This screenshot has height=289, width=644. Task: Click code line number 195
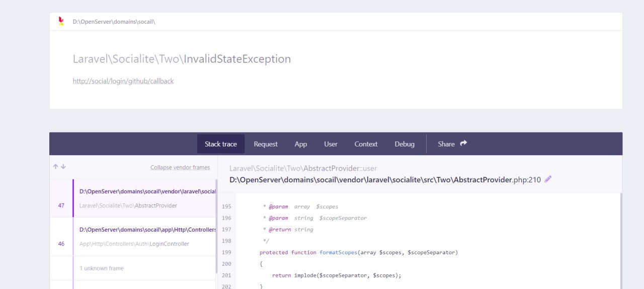[226, 206]
